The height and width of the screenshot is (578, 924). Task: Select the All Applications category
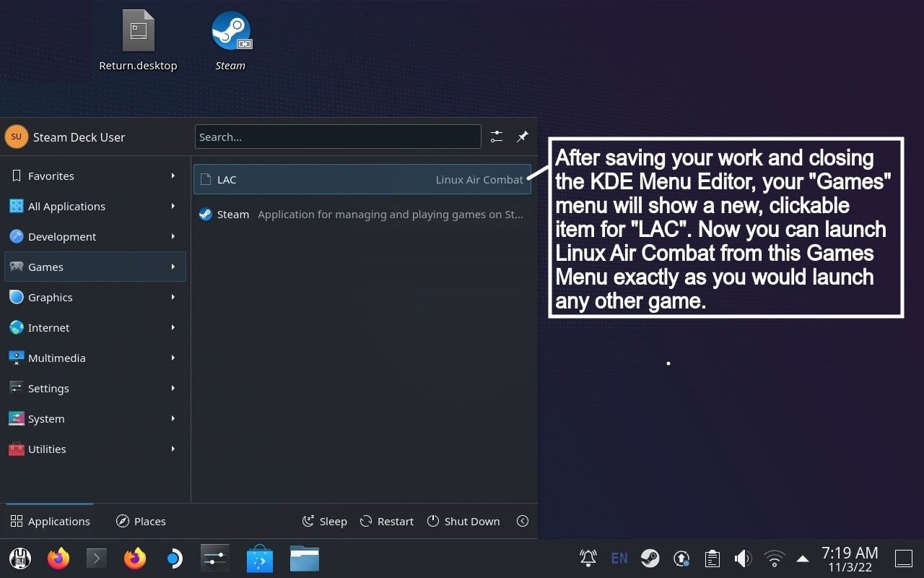(x=95, y=206)
